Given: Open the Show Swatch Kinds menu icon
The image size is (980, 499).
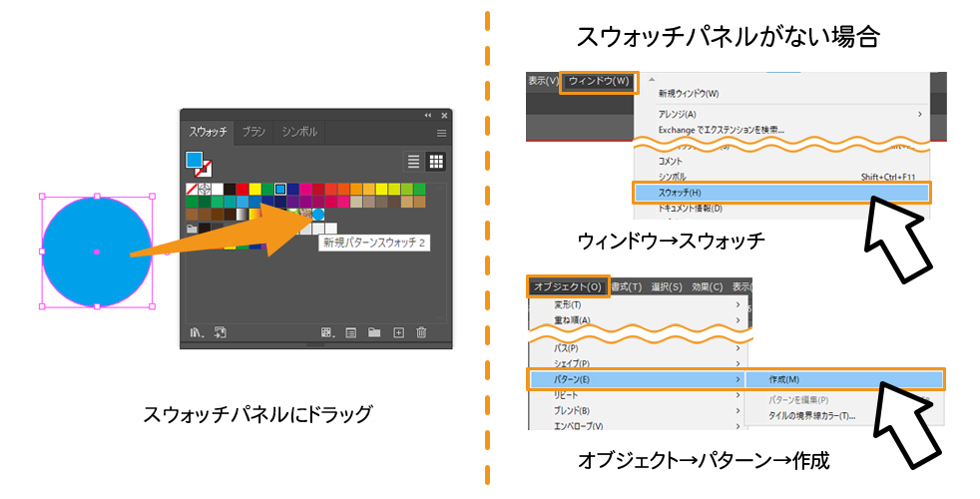Looking at the screenshot, I should [x=327, y=332].
